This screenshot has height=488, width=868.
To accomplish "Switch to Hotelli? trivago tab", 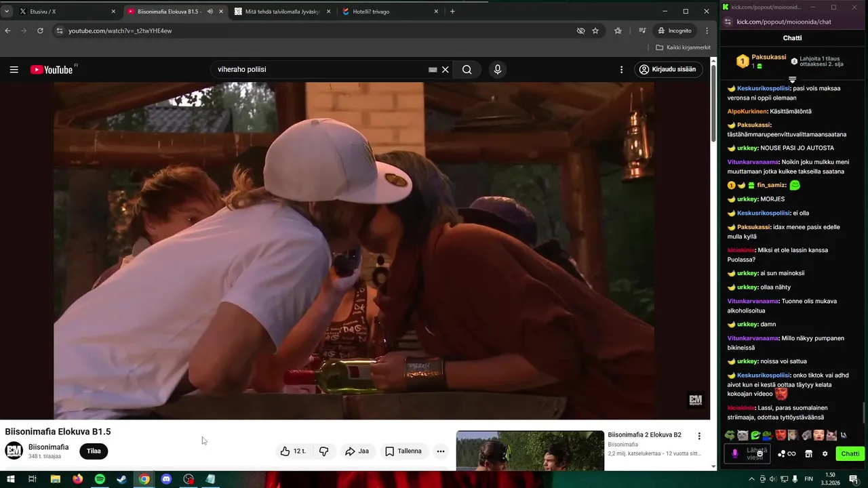I will click(x=389, y=12).
